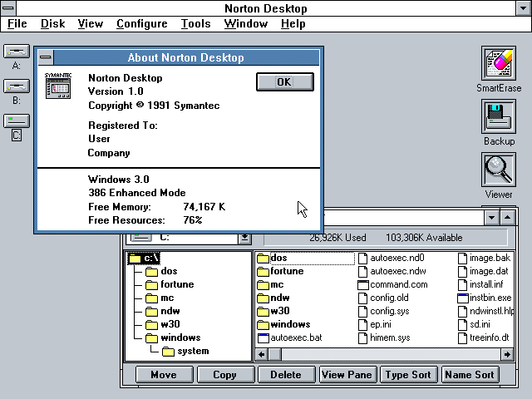Image resolution: width=532 pixels, height=399 pixels.
Task: Select windows folder in file pane
Action: pyautogui.click(x=283, y=324)
